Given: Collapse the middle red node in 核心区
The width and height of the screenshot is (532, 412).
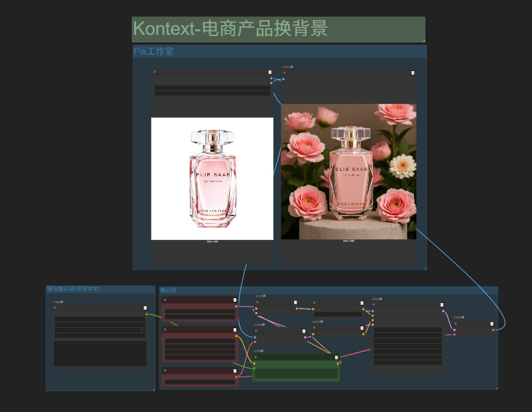Looking at the screenshot, I should [x=165, y=329].
